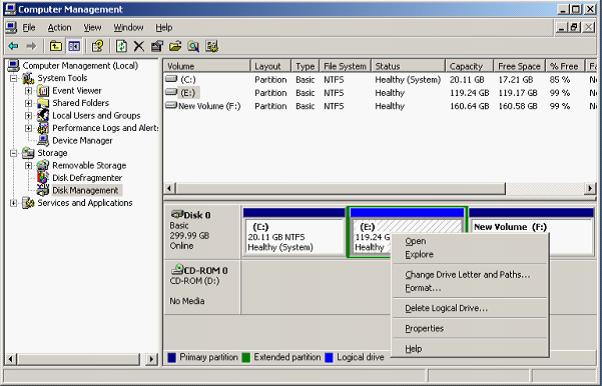Screen dimensions: 602x386
Task: Click the System Tools icon in tree
Action: 28,78
